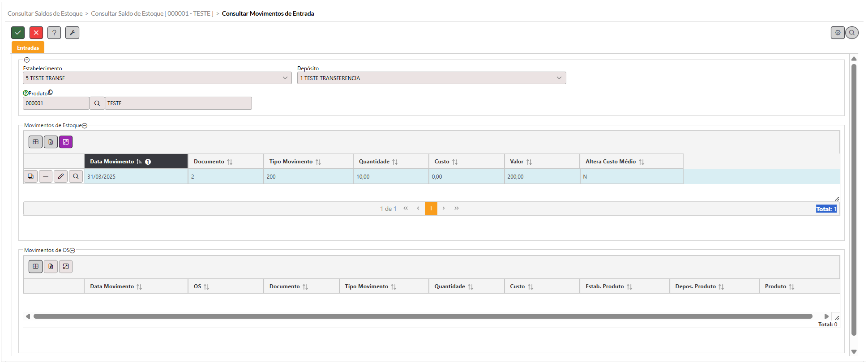This screenshot has height=363, width=868.
Task: Select the Entradas tab
Action: coord(28,48)
